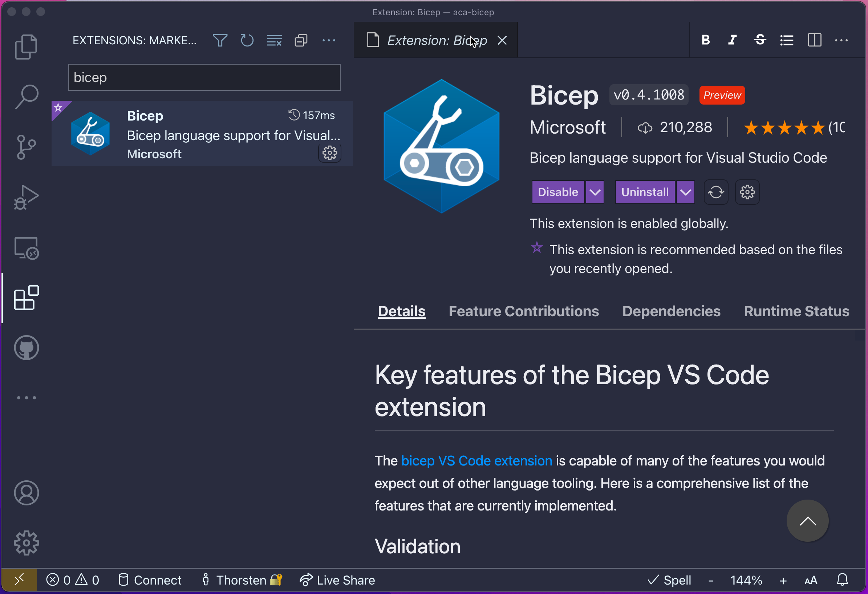Open the Explorer files view
This screenshot has height=594, width=868.
pyautogui.click(x=26, y=47)
